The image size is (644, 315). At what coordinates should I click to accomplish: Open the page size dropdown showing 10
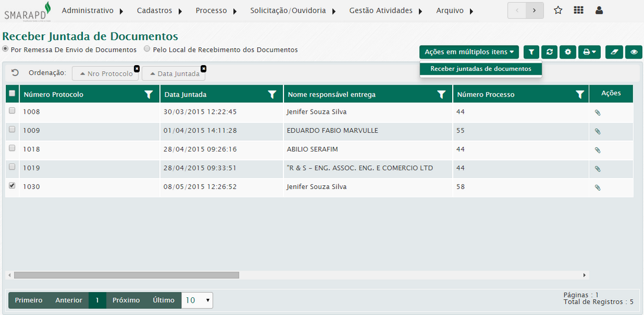197,300
